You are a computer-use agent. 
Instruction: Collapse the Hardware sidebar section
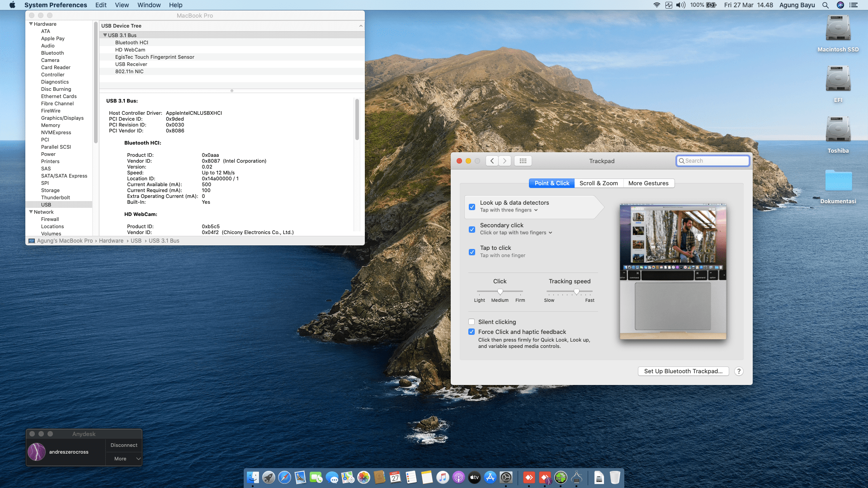pyautogui.click(x=31, y=24)
